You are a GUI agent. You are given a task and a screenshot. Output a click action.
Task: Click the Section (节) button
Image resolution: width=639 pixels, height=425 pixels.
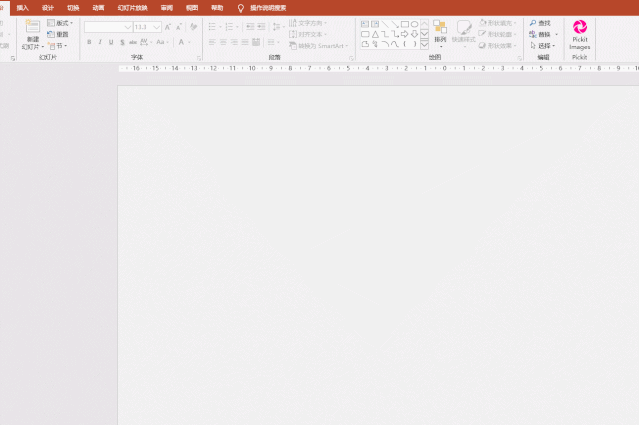58,45
